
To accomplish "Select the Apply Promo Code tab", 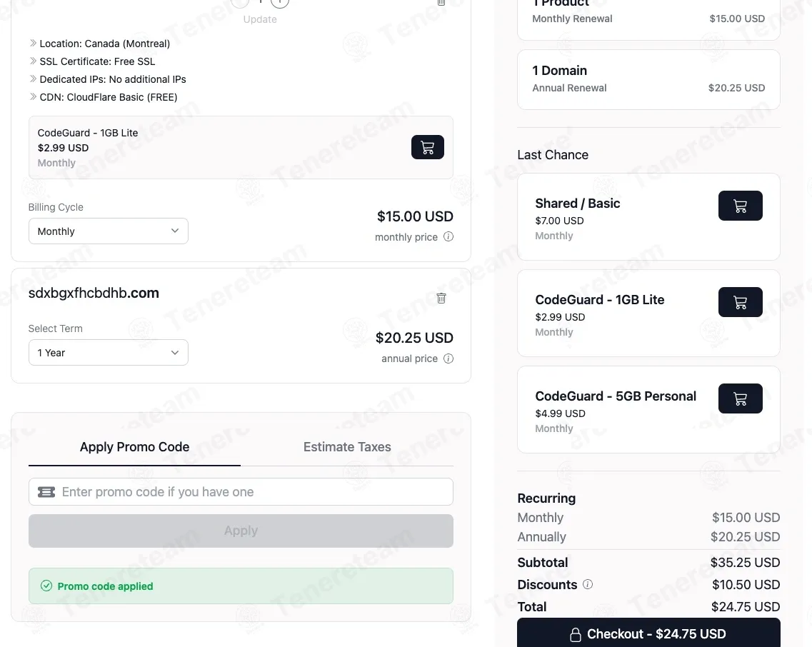I will (x=135, y=446).
